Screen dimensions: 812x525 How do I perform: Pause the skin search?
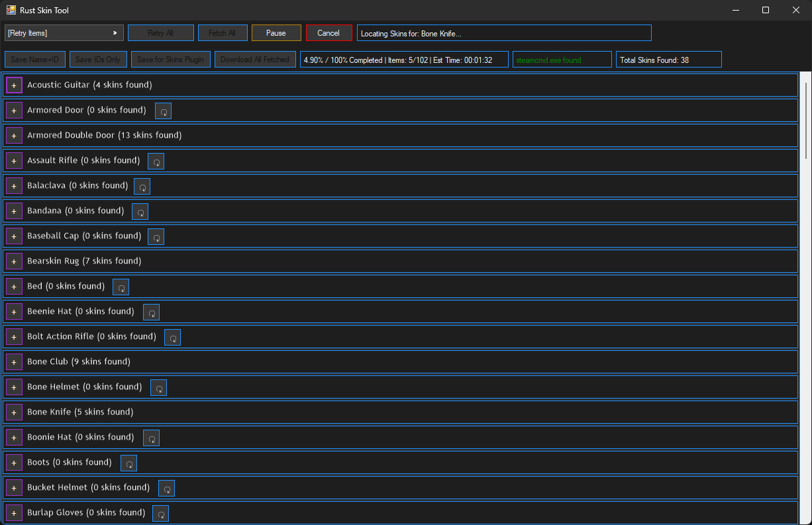(x=276, y=33)
